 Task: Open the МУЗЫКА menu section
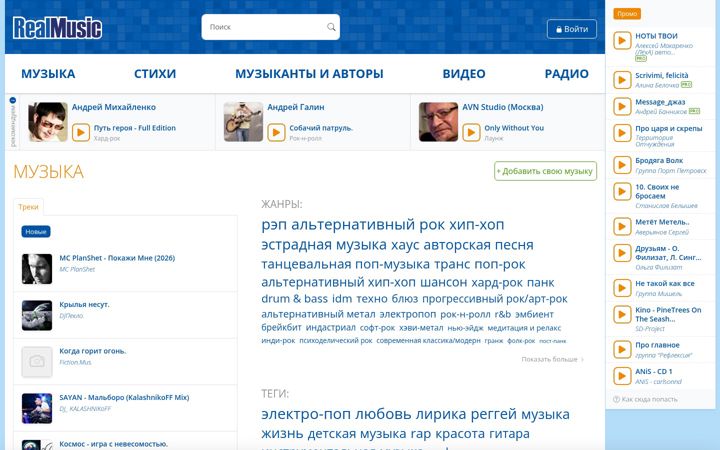pyautogui.click(x=48, y=73)
